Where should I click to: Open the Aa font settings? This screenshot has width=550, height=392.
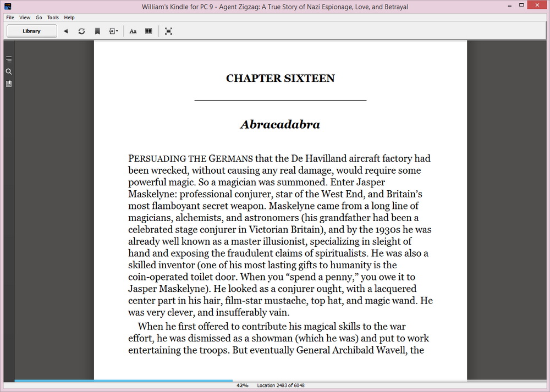133,31
